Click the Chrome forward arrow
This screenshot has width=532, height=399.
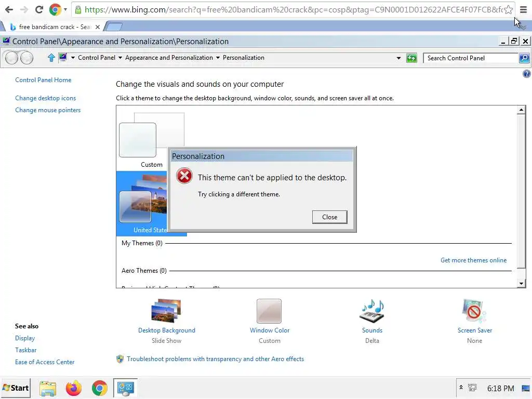(x=24, y=9)
